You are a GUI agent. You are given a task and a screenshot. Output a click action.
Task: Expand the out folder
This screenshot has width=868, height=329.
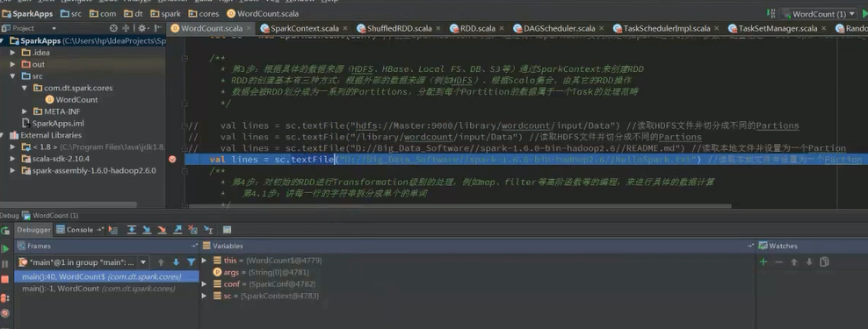click(12, 64)
